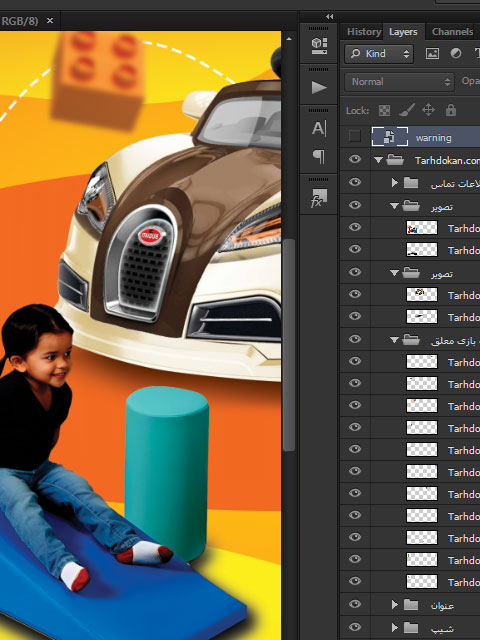Click the canvas vertical scrollbar thumb
Image resolution: width=480 pixels, height=640 pixels.
(289, 345)
